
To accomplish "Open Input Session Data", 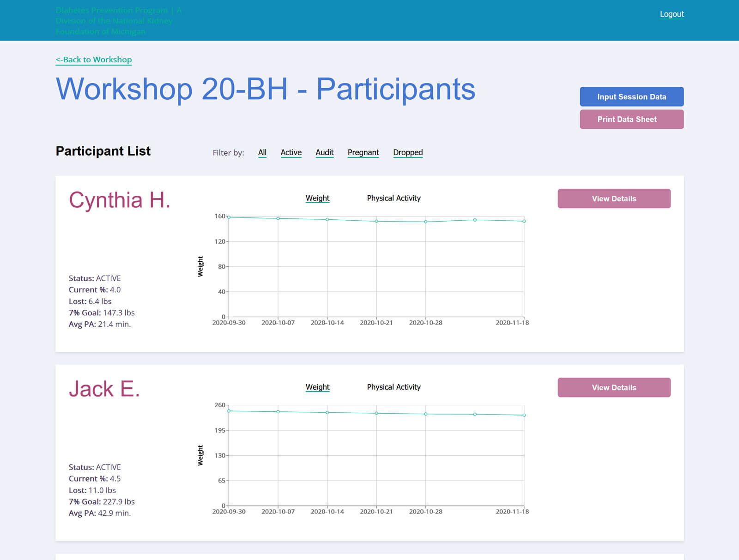I will (x=631, y=96).
